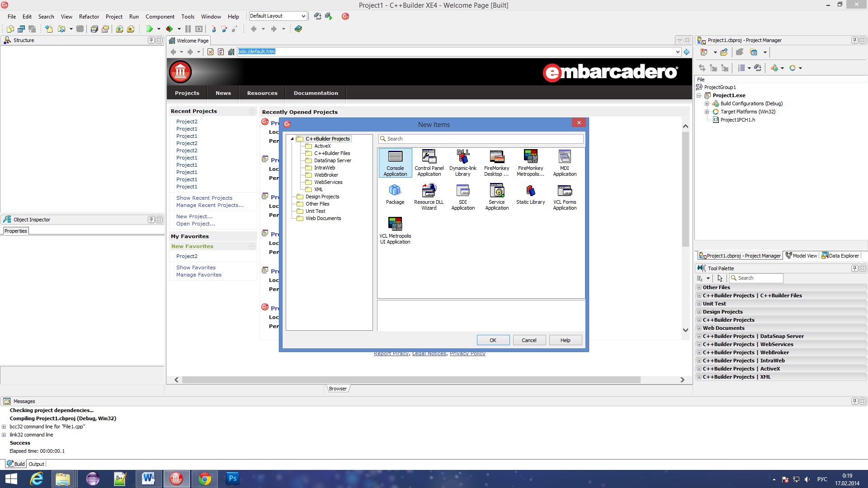The image size is (868, 488).
Task: Select the DataSnap Server folder in tree
Action: tap(328, 161)
